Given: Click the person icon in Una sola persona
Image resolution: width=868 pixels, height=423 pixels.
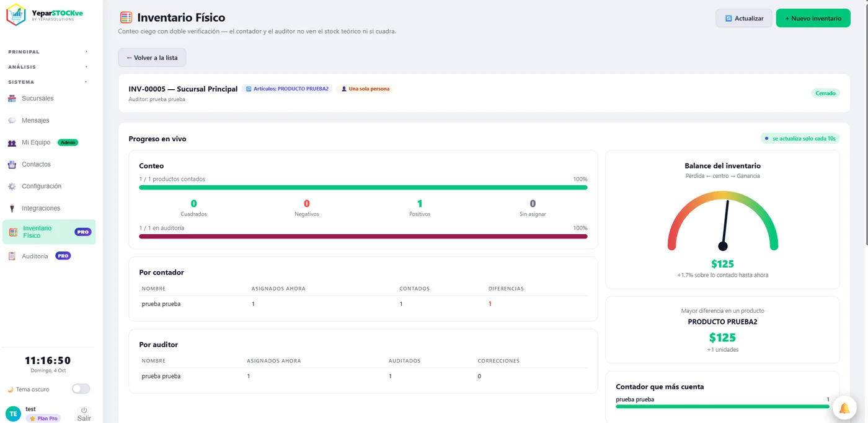Looking at the screenshot, I should point(344,89).
